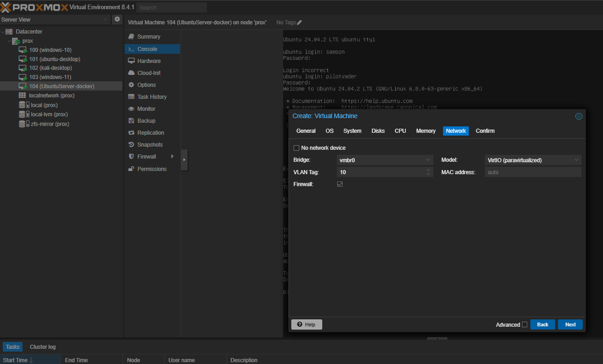The width and height of the screenshot is (603, 364).
Task: Click the localnetwork grid icon
Action: tap(22, 96)
